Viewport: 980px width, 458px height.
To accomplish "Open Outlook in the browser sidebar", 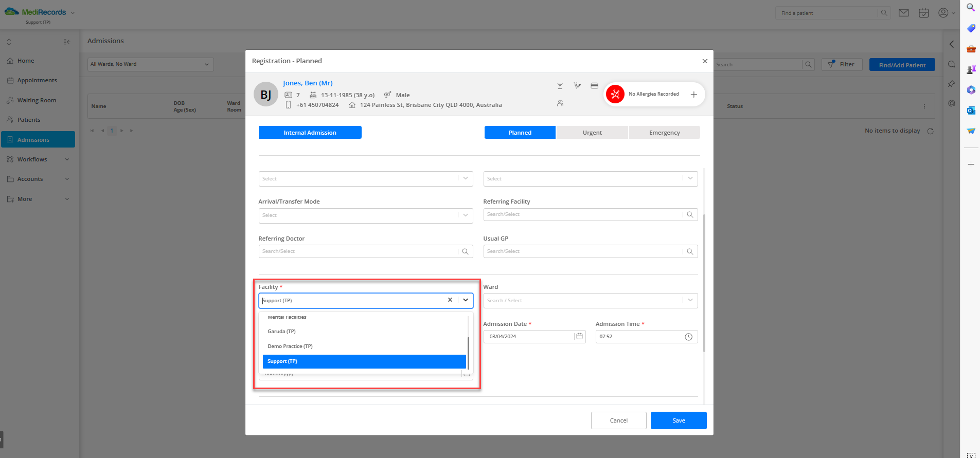I will [971, 110].
